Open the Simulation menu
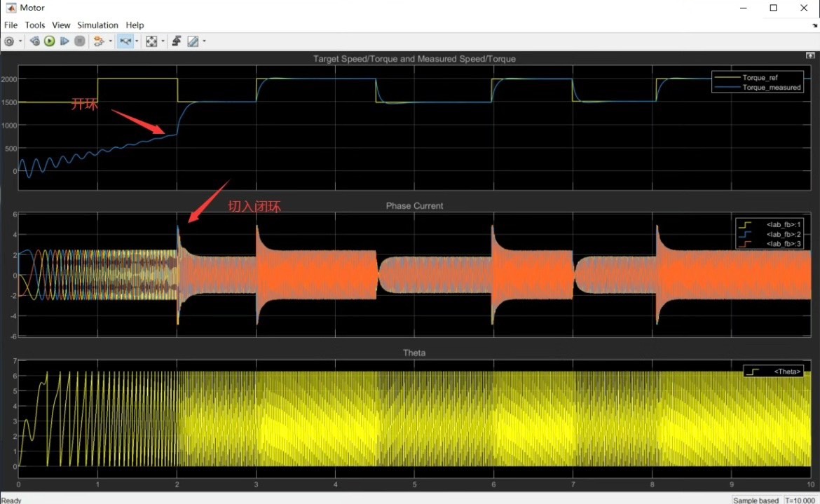Image resolution: width=820 pixels, height=504 pixels. point(98,25)
